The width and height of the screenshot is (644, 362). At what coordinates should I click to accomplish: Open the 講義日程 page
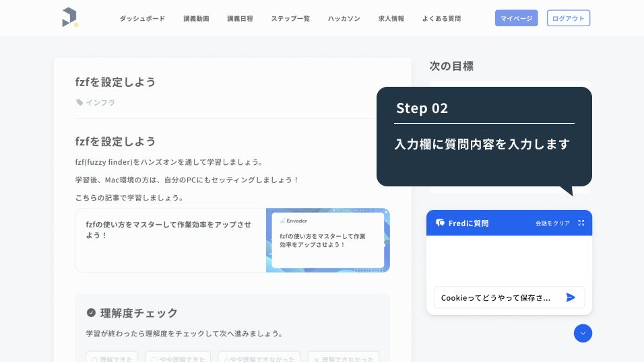tap(240, 18)
